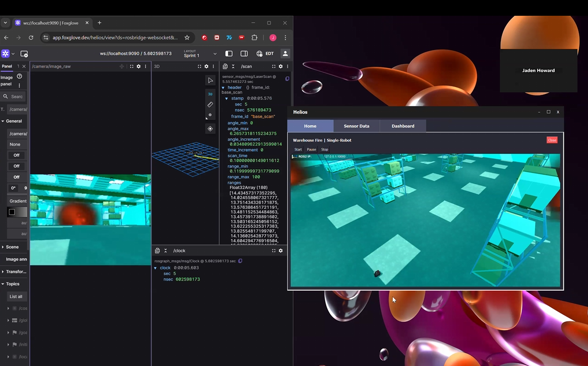Click the recenter target icon in 3D panel
Image resolution: width=588 pixels, height=366 pixels.
(x=210, y=128)
